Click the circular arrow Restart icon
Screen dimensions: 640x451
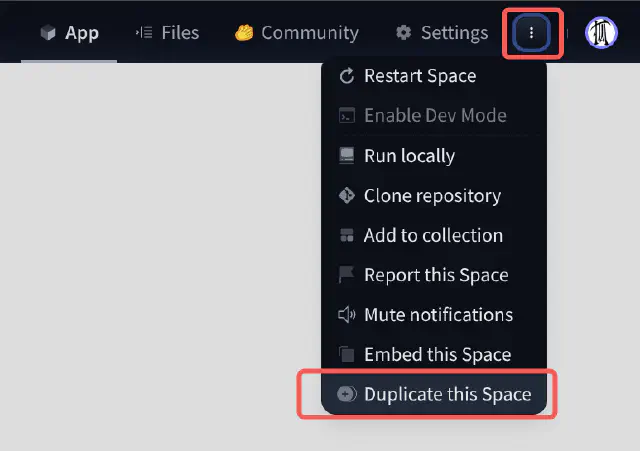coord(347,76)
